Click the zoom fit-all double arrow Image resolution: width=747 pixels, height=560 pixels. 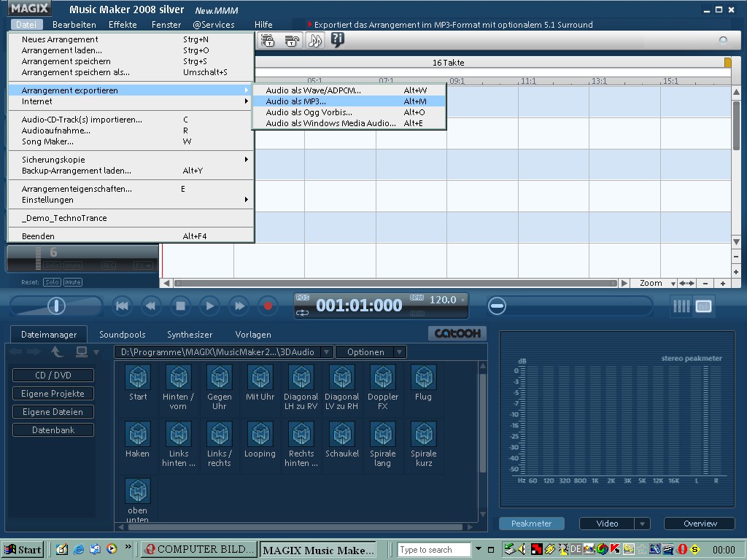tap(686, 284)
